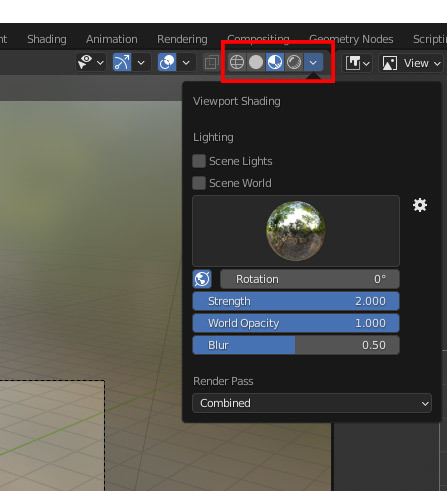
Task: Enable the Scene World checkbox
Action: (199, 183)
